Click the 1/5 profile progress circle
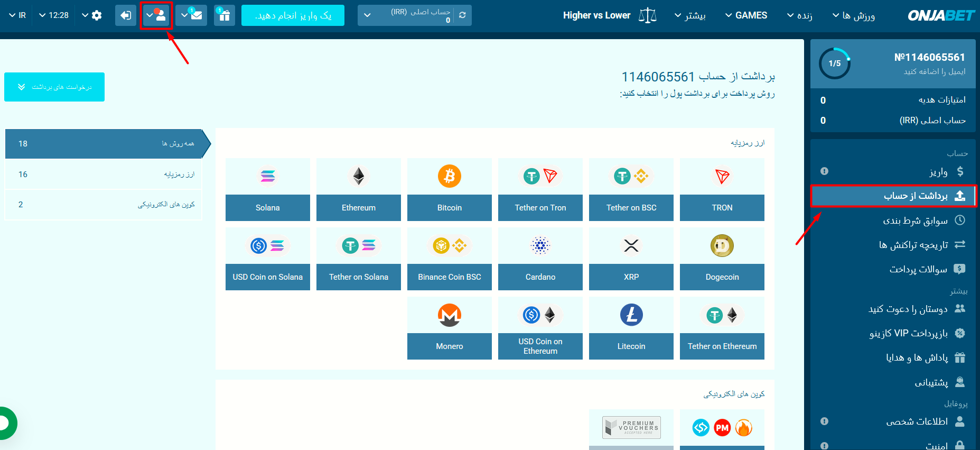The image size is (980, 450). pos(835,63)
